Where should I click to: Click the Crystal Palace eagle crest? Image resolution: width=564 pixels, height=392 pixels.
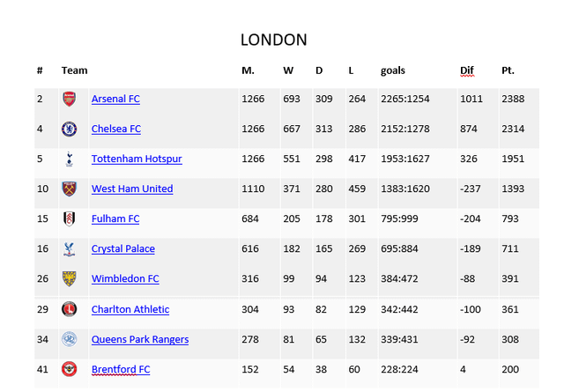pyautogui.click(x=69, y=249)
